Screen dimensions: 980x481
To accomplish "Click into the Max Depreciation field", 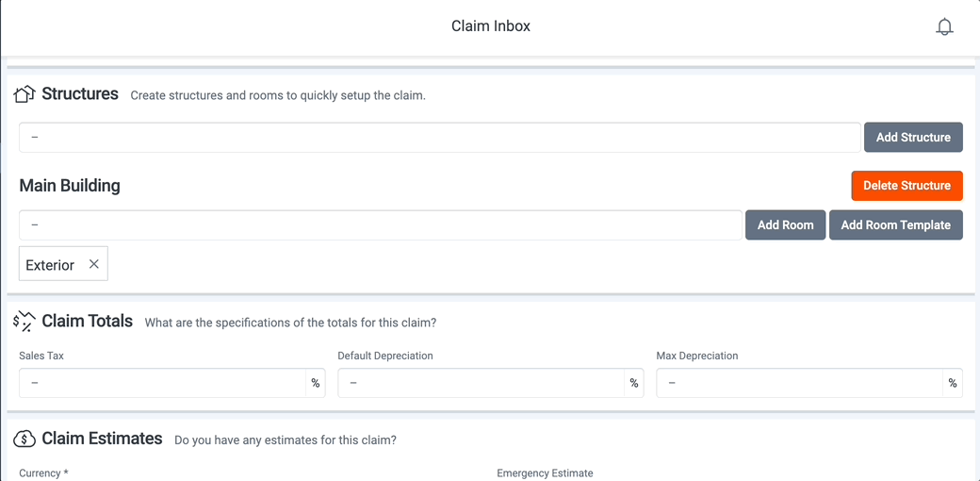I will [x=799, y=383].
